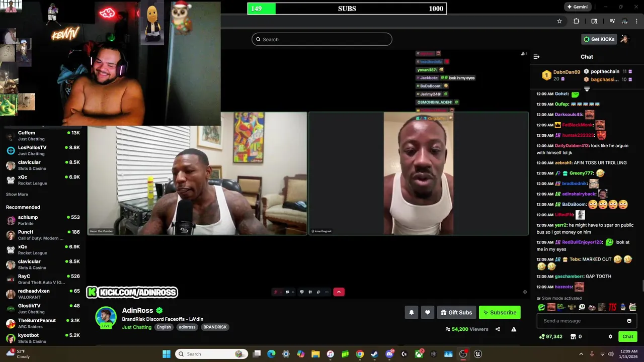
Task: Click popthechain in the leaderboard
Action: tap(605, 71)
